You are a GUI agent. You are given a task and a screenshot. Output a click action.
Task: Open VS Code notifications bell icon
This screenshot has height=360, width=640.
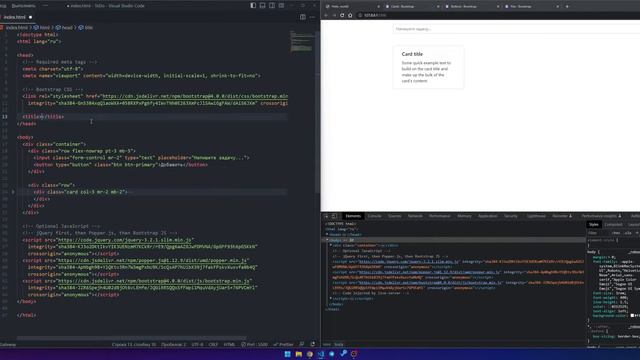tap(313, 344)
